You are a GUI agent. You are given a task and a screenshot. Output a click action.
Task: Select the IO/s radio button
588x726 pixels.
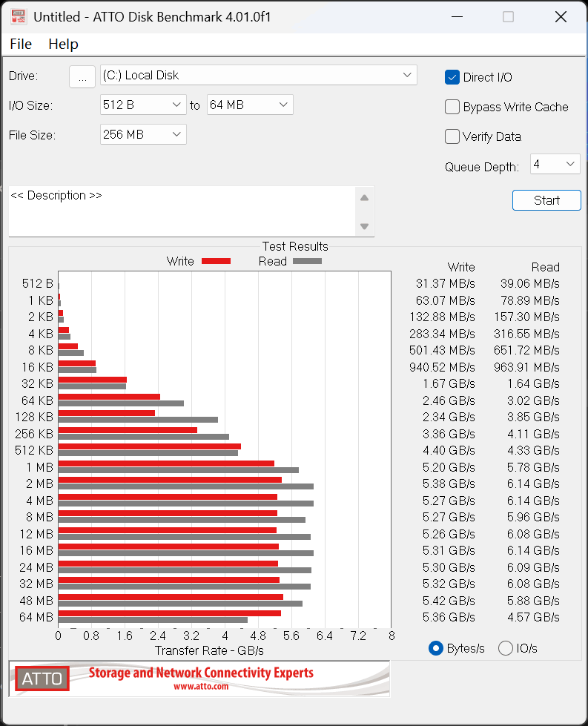tap(506, 648)
